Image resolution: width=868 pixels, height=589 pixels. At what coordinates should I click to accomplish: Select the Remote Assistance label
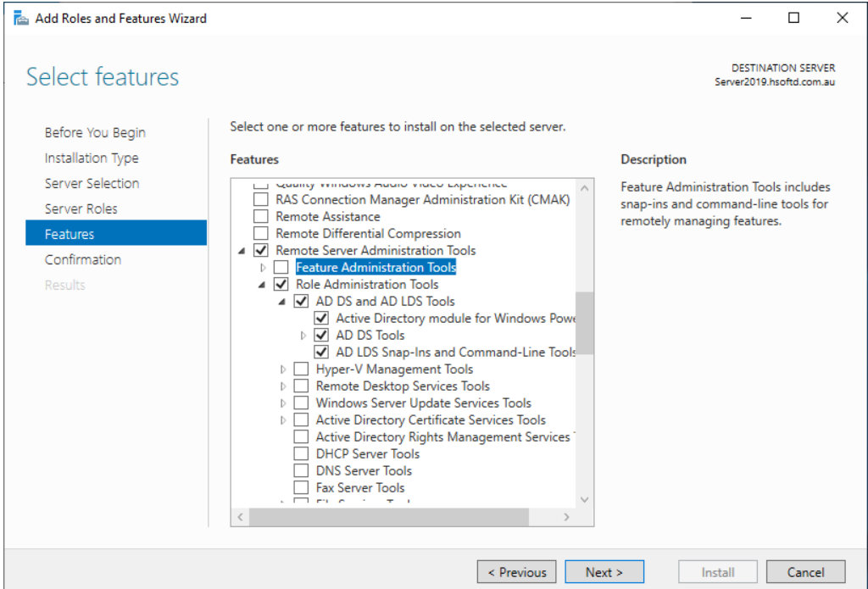coord(328,216)
